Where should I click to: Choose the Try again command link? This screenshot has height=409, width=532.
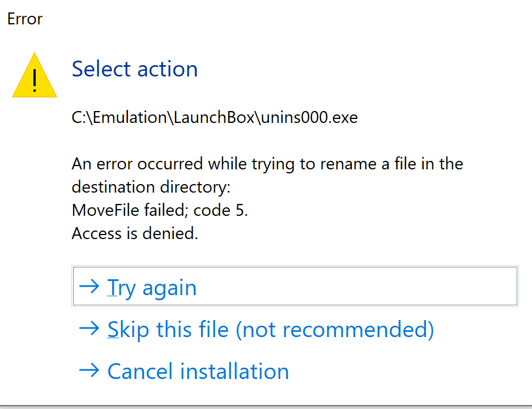[x=295, y=286]
